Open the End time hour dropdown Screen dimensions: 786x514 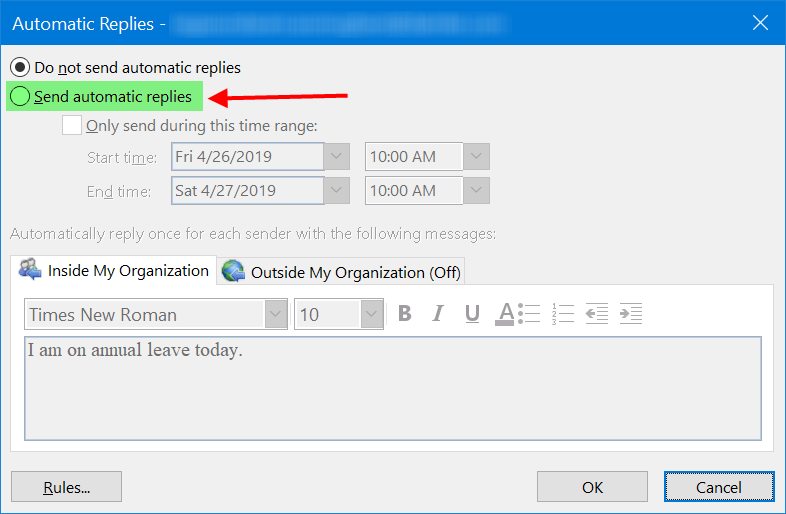[x=477, y=191]
